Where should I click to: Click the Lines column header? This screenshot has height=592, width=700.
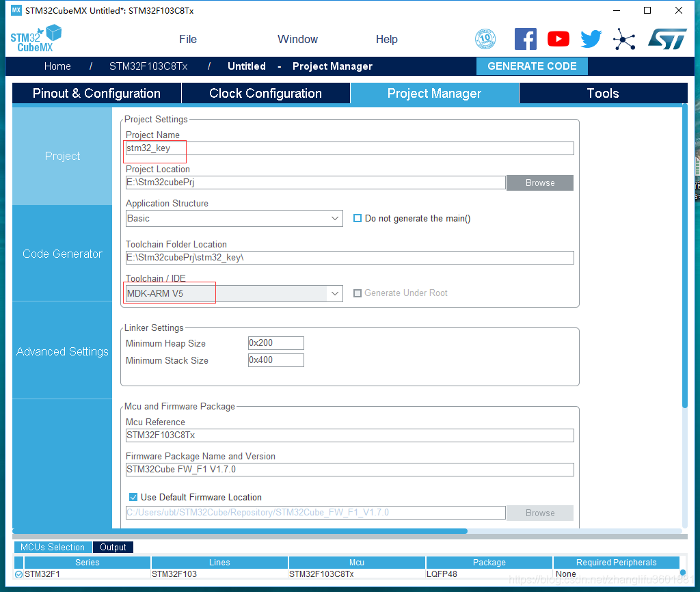219,563
